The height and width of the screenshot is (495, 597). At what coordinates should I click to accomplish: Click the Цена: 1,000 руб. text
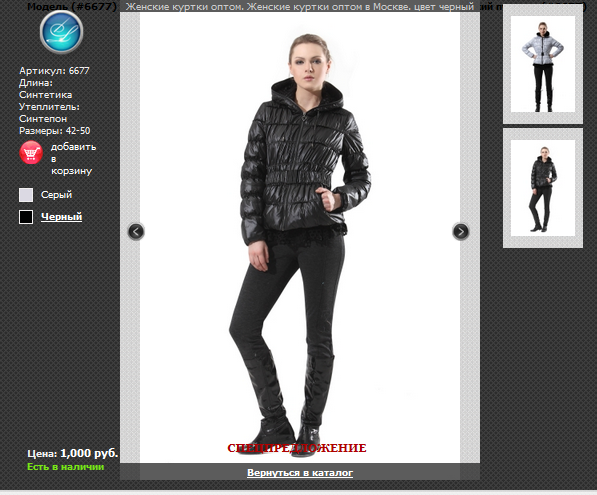pyautogui.click(x=73, y=453)
